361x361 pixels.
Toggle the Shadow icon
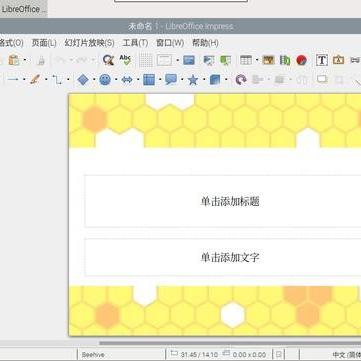pos(322,79)
